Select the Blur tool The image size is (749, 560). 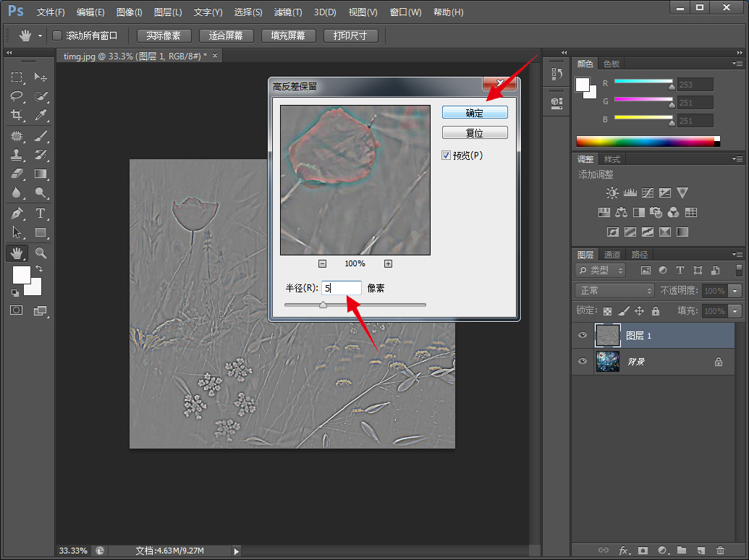point(17,193)
